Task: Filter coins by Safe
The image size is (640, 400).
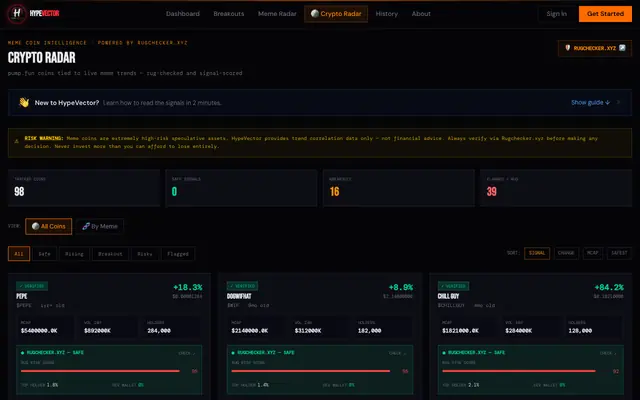Action: point(44,253)
